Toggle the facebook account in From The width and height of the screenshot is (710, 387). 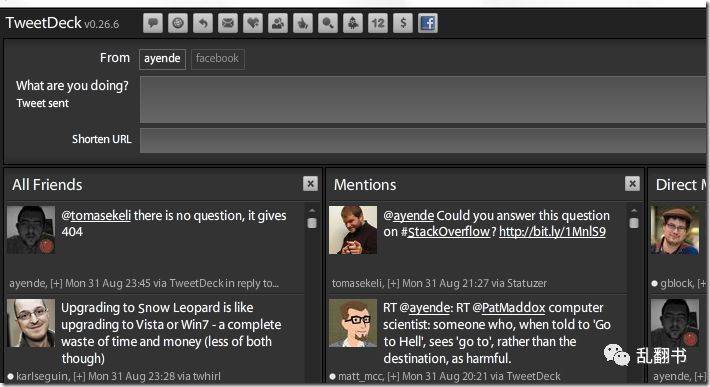[217, 59]
